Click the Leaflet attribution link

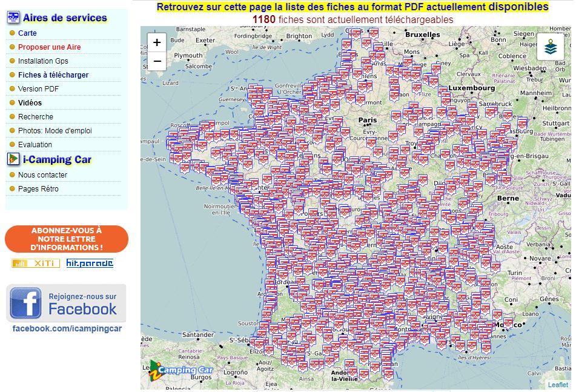[x=558, y=385]
